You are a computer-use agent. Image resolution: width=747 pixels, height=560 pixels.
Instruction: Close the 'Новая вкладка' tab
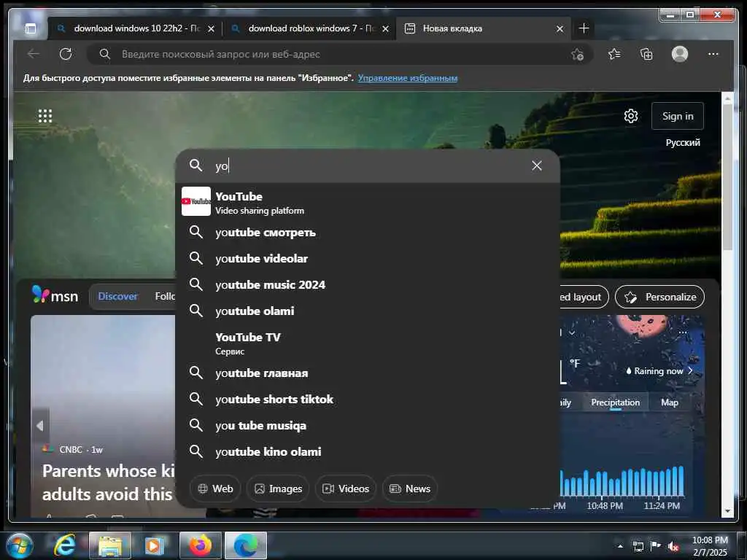click(x=560, y=29)
